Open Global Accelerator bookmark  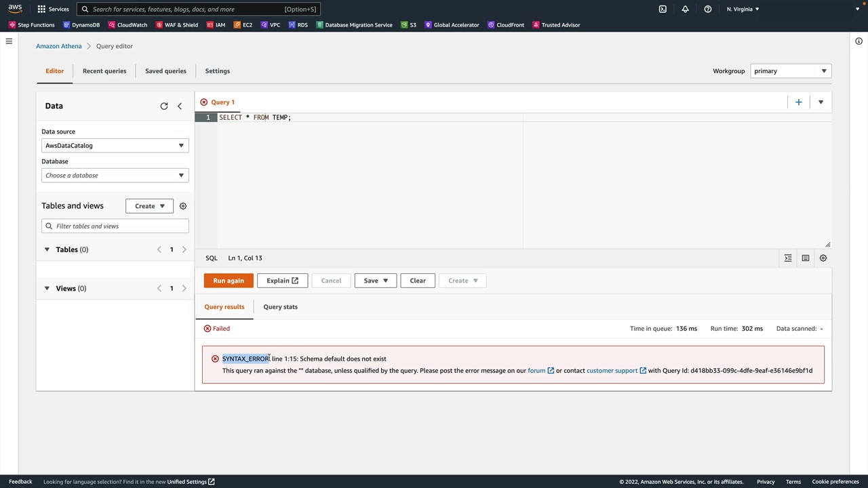pos(452,25)
